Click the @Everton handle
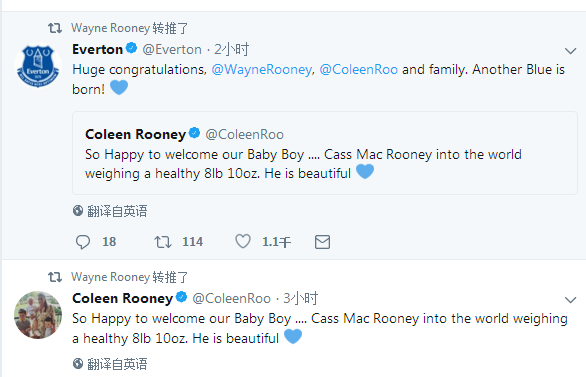 coord(172,49)
